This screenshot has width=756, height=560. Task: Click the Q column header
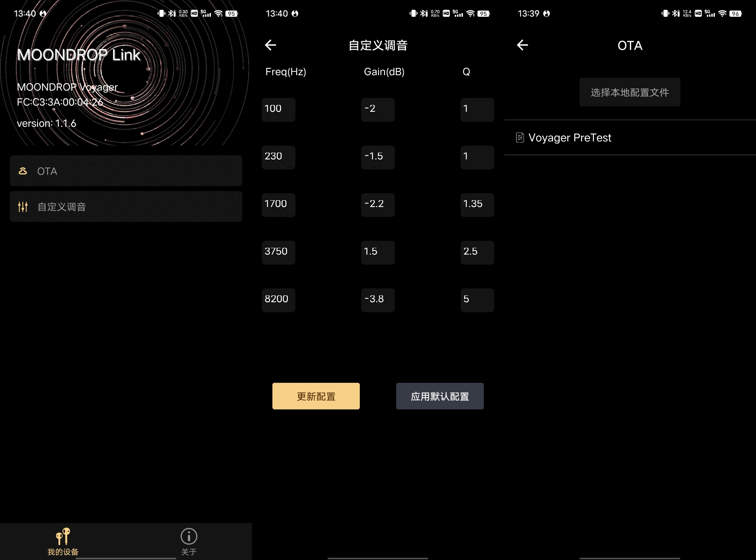466,72
